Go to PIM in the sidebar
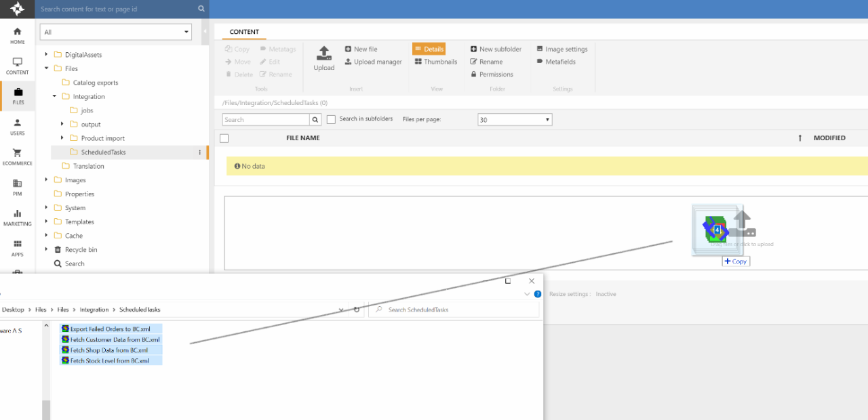The height and width of the screenshot is (420, 868). (17, 187)
